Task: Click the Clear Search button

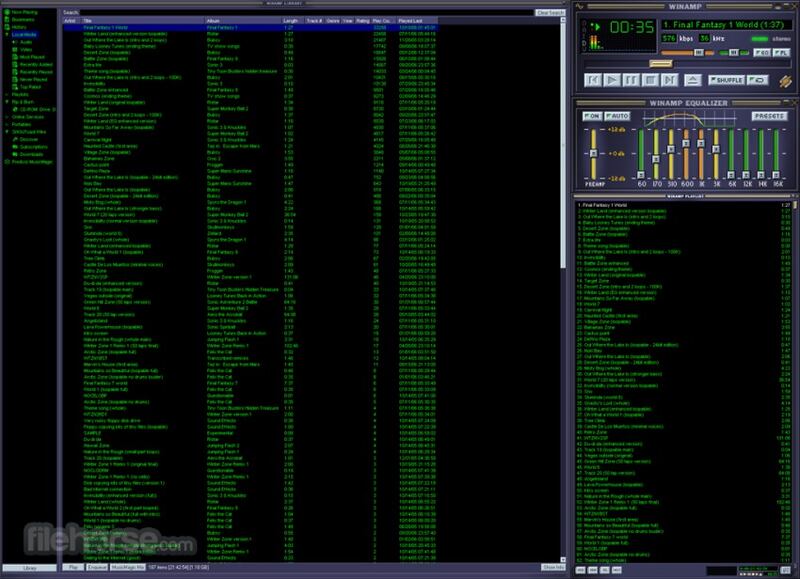Action: point(548,12)
